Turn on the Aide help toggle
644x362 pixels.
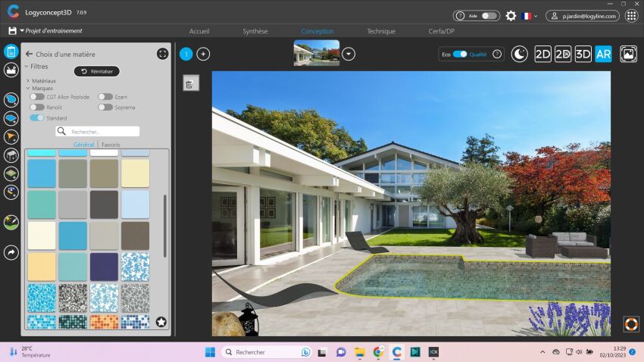coord(489,15)
